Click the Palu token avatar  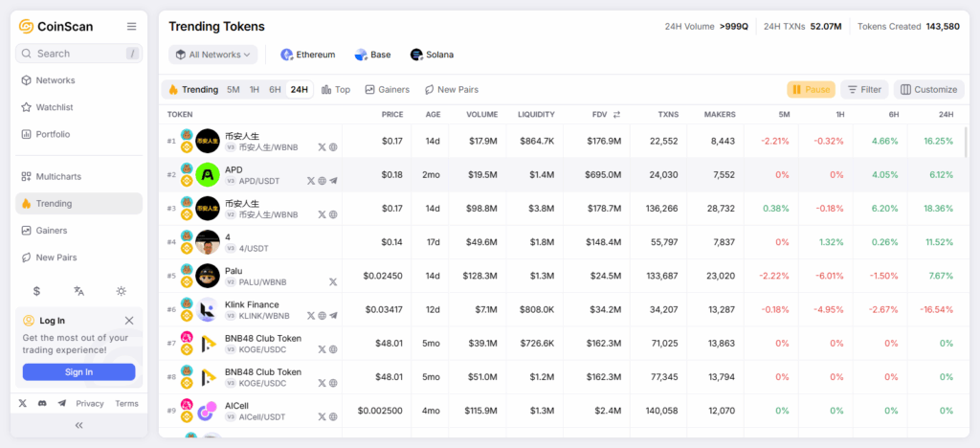coord(208,276)
